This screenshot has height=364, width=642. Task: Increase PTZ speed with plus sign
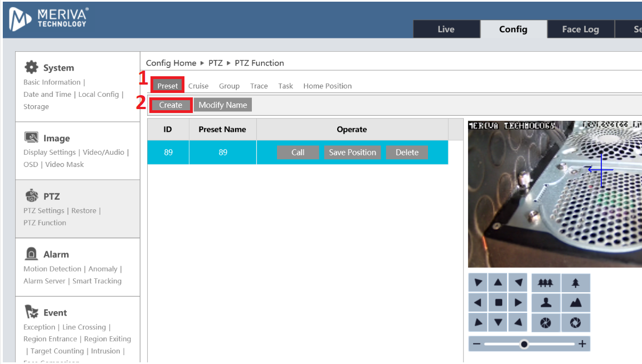pos(582,344)
